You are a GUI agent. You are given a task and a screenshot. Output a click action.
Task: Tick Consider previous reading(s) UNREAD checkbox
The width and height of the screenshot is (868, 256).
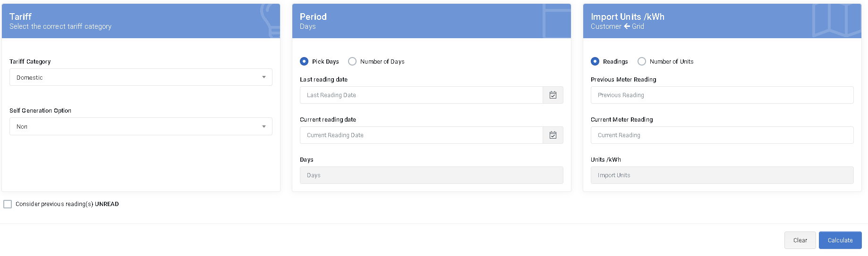tap(8, 204)
